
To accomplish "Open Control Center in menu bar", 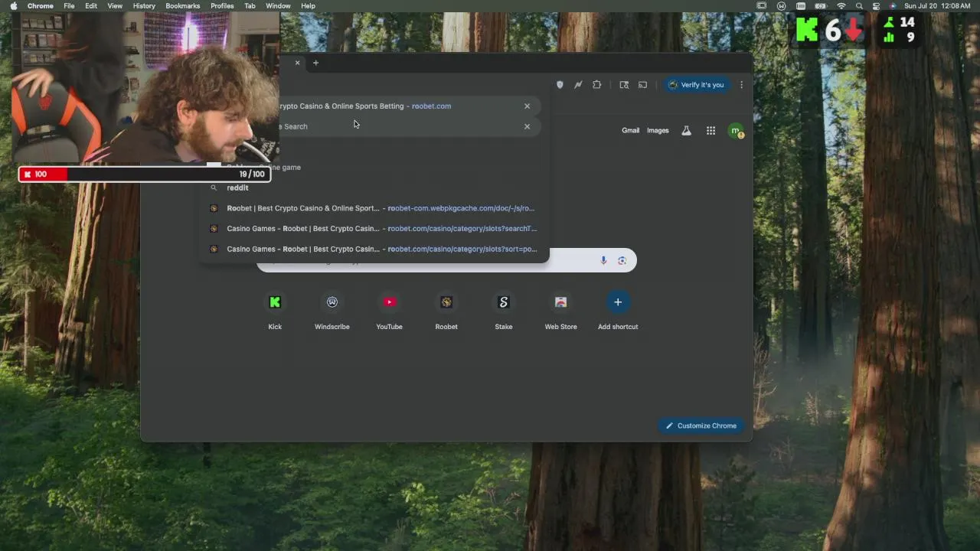I will [x=877, y=6].
